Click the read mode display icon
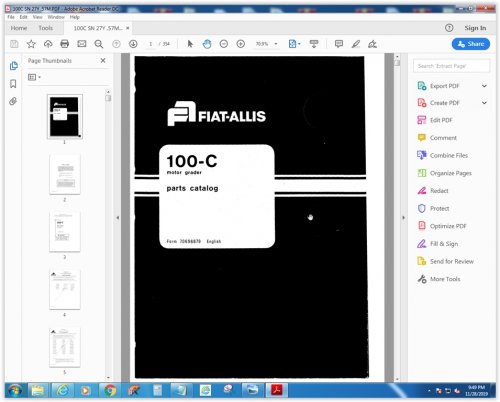The width and height of the screenshot is (500, 402). point(314,44)
